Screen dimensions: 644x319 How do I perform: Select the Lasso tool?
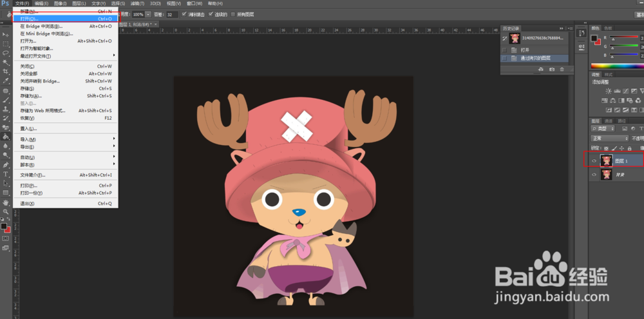[6, 53]
